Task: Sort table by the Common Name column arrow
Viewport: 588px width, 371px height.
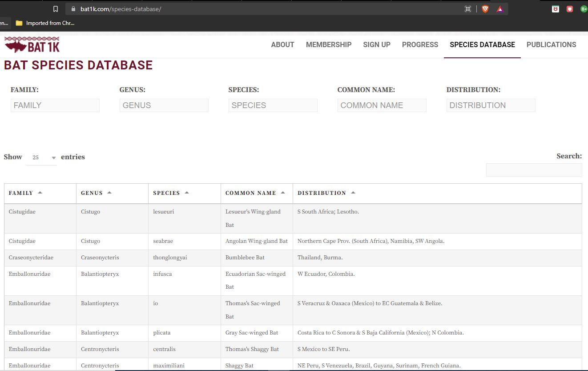Action: tap(283, 193)
